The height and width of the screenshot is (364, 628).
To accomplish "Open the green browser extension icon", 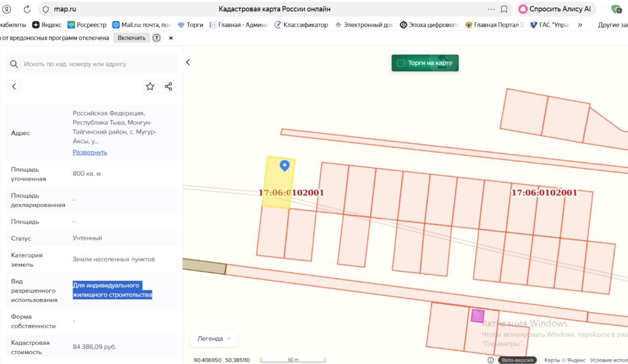I will coord(616,9).
